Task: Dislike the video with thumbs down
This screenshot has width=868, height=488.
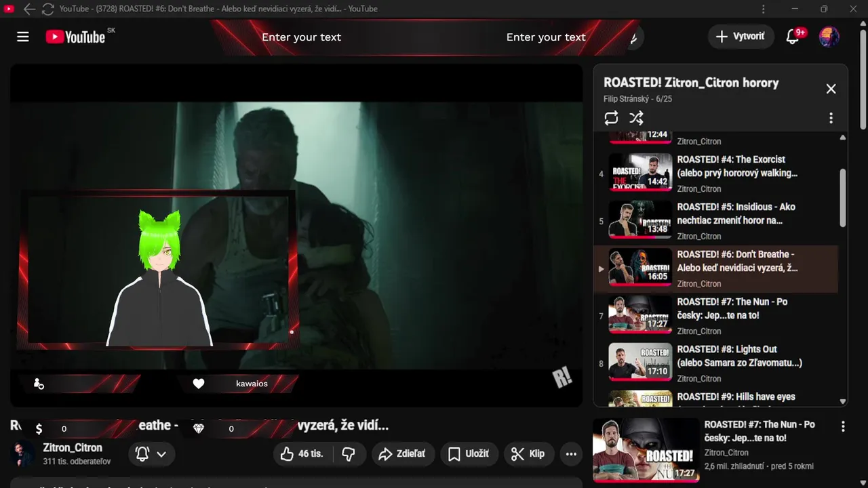Action: point(349,454)
